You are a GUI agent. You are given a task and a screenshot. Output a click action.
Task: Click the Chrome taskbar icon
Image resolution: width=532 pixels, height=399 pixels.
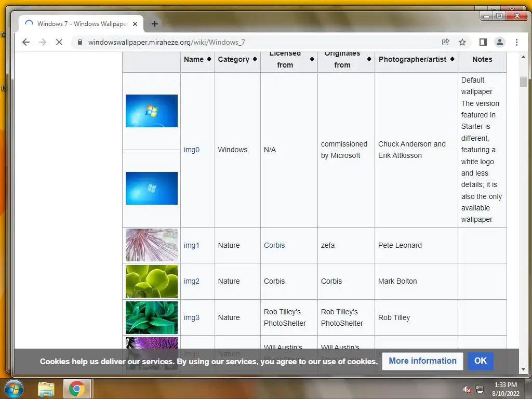pos(77,389)
